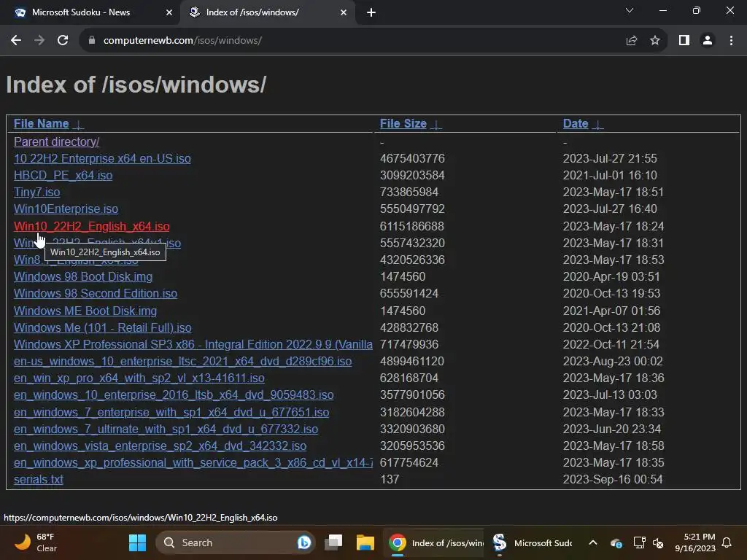Open the browser side panel
This screenshot has height=560, width=747.
(x=684, y=41)
